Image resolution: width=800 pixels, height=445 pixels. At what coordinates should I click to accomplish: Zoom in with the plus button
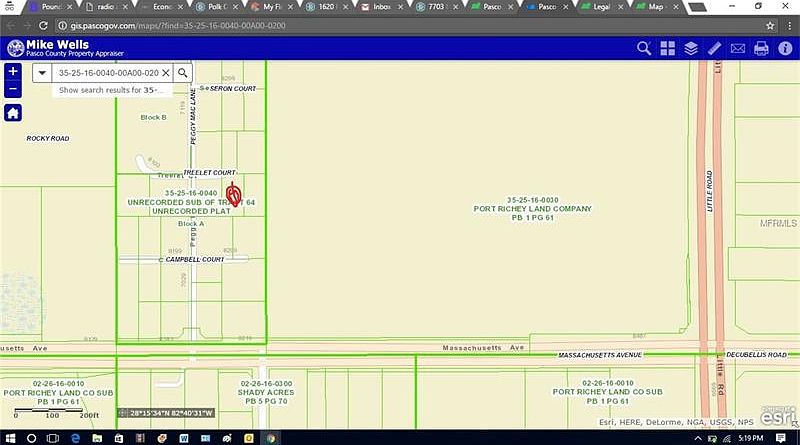click(x=12, y=72)
